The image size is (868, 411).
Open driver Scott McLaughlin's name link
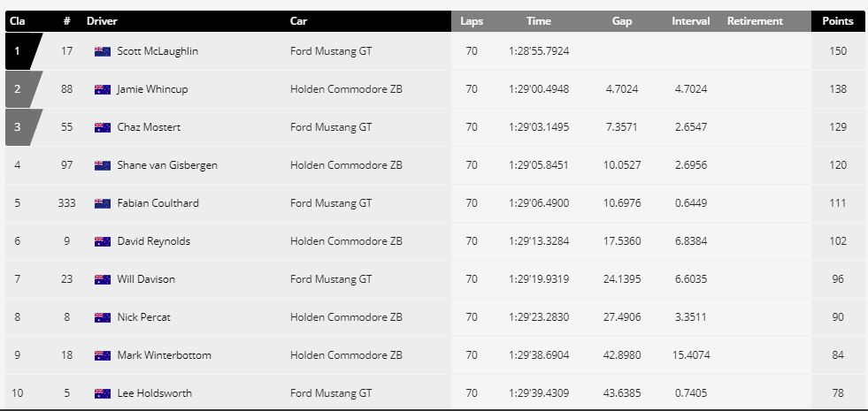click(157, 51)
